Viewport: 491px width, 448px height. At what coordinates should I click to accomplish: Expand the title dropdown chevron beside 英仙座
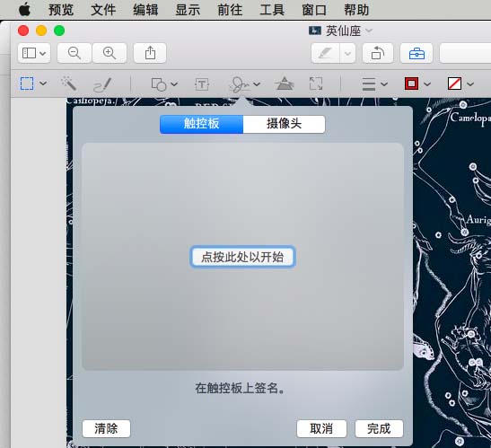pyautogui.click(x=369, y=31)
